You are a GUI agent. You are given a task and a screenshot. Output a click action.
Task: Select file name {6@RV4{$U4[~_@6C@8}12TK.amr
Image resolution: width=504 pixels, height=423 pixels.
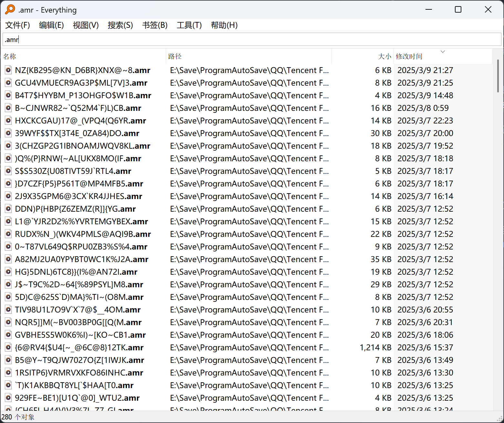(79, 347)
